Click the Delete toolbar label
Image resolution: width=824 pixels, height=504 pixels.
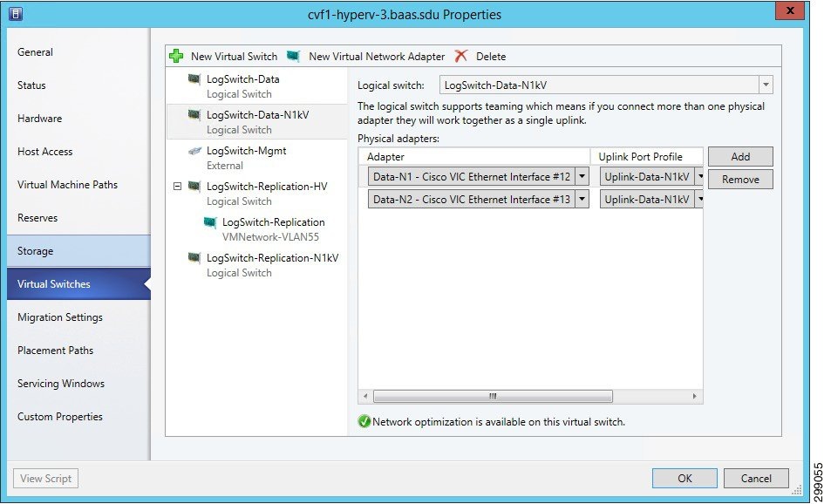pos(491,56)
